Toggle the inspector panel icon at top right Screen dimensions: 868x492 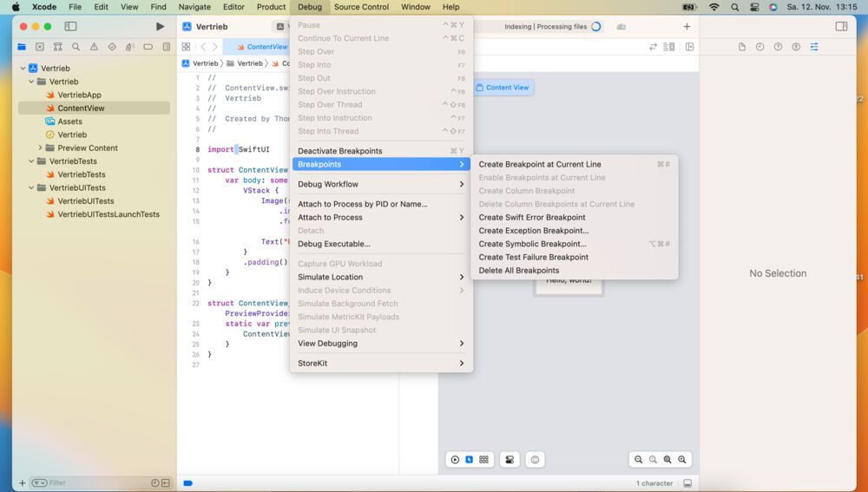pyautogui.click(x=841, y=27)
